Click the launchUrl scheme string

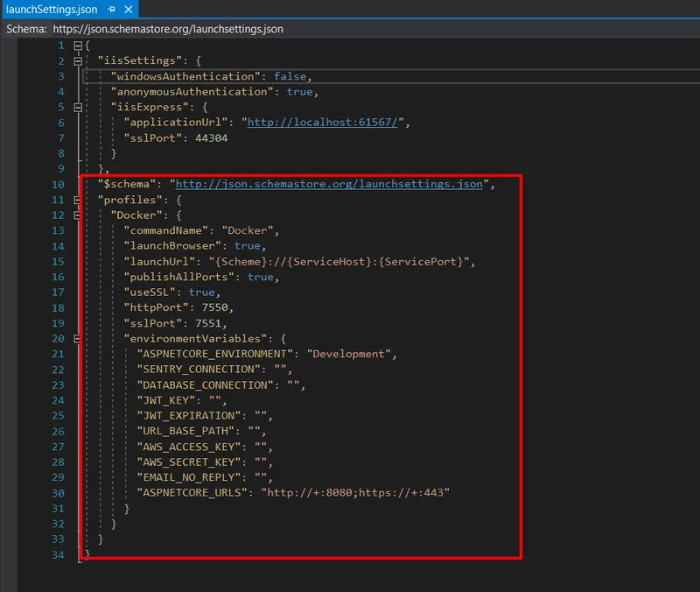pyautogui.click(x=339, y=261)
